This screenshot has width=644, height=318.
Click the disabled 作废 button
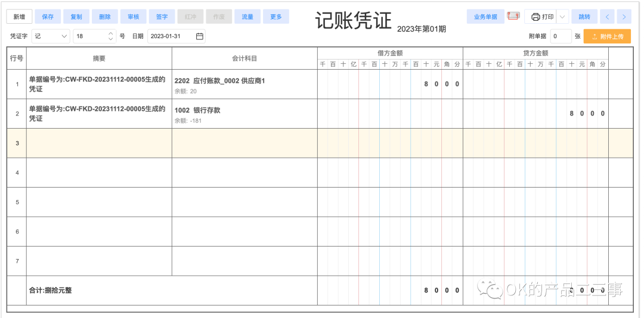coord(219,17)
